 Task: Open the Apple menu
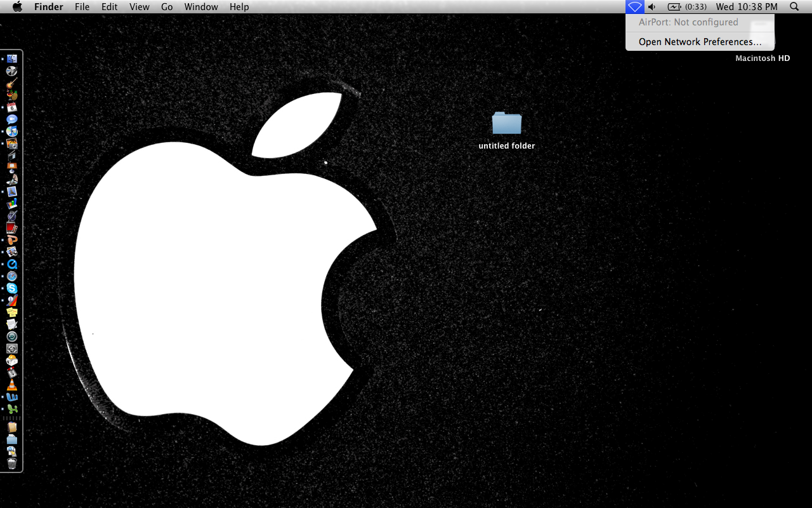17,7
